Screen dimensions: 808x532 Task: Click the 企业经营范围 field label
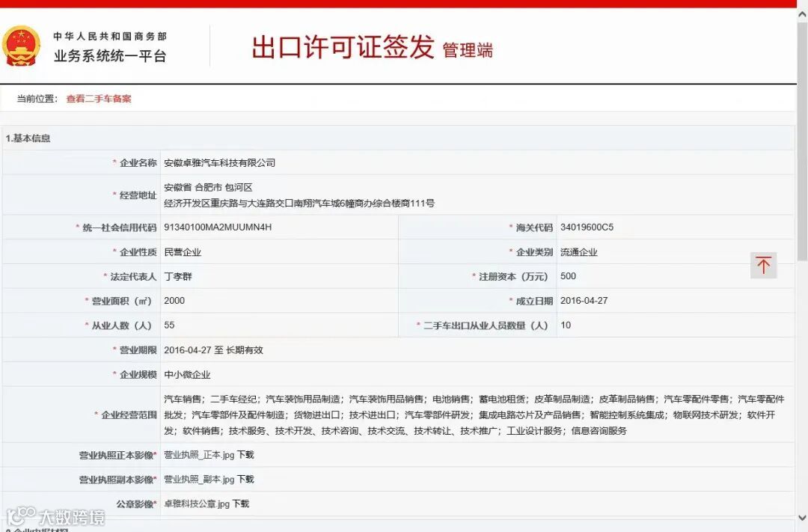click(x=129, y=415)
